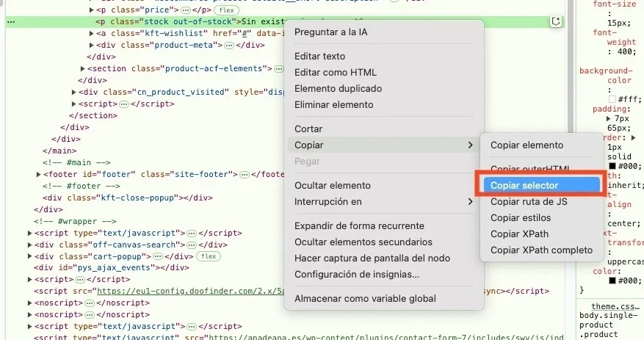
Task: Choose Copiar XPath completo
Action: coord(541,250)
